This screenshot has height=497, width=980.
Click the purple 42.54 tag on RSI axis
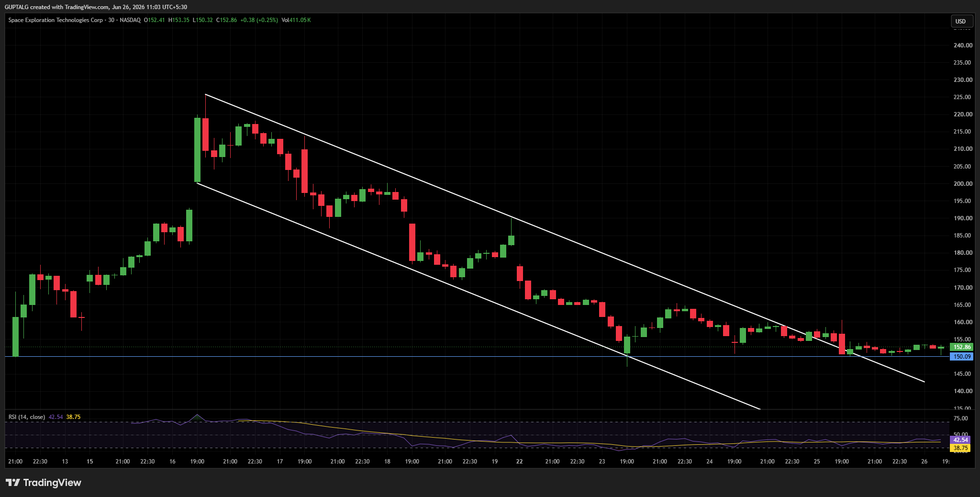960,440
